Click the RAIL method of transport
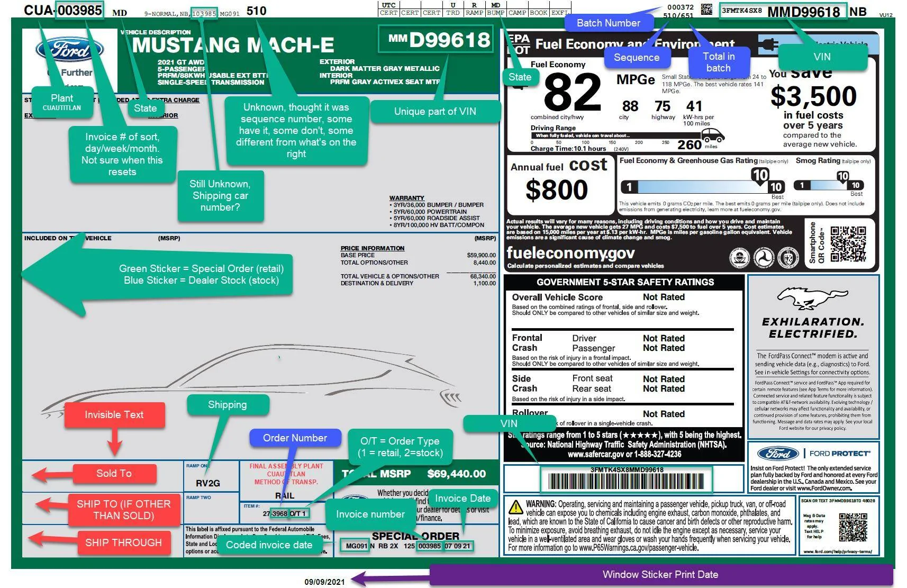 [x=285, y=495]
